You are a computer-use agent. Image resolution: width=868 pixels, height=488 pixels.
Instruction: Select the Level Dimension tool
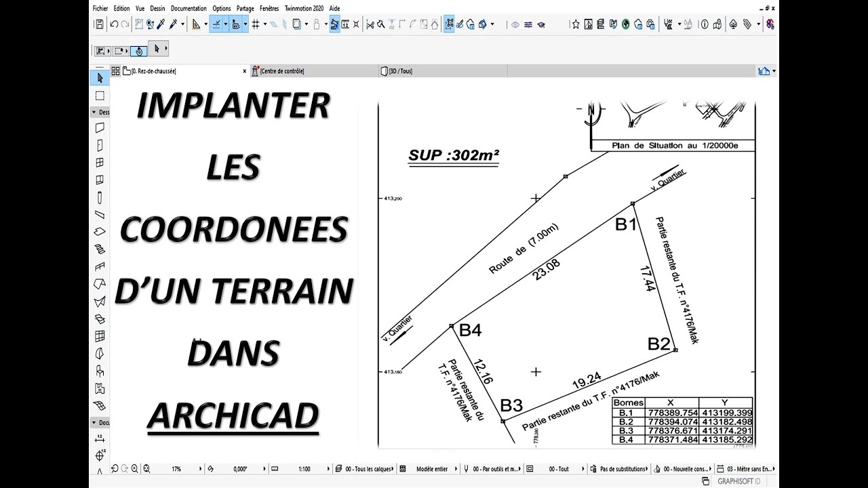point(100,455)
